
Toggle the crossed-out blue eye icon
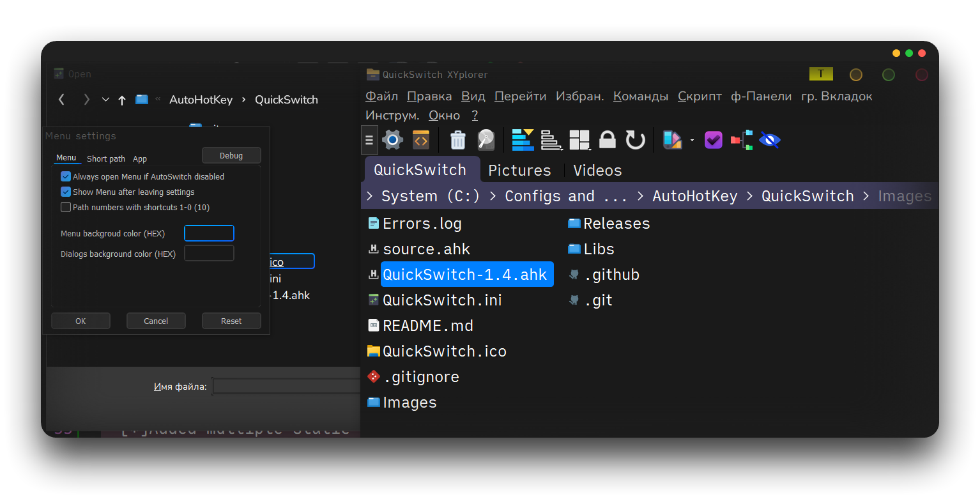click(770, 140)
